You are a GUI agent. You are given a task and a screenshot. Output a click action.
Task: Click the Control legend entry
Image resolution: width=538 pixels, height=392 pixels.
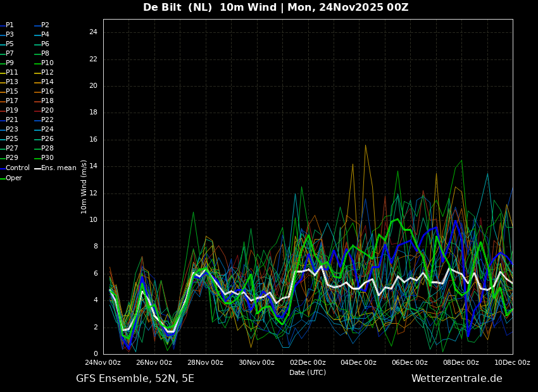pos(15,168)
